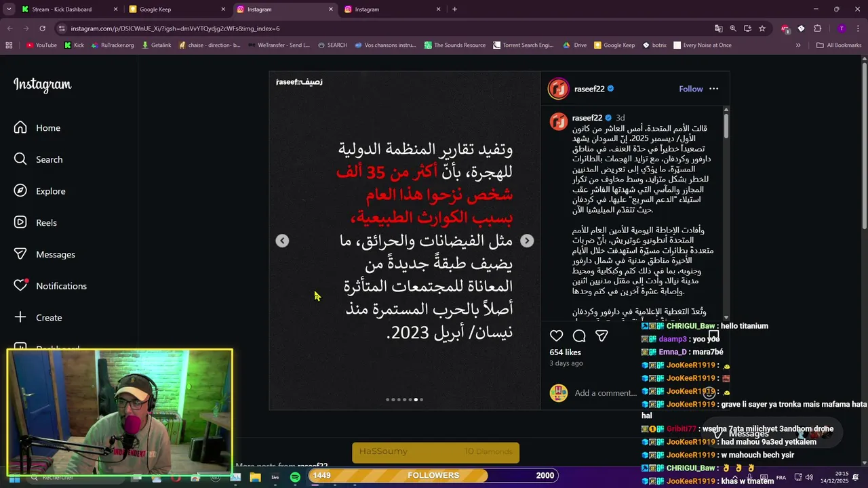Click the comment bubble icon

(579, 335)
